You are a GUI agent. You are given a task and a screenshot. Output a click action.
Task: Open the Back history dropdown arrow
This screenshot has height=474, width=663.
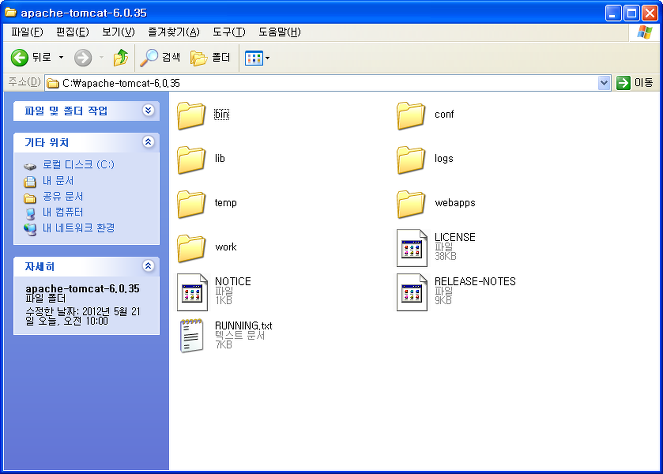pos(61,58)
